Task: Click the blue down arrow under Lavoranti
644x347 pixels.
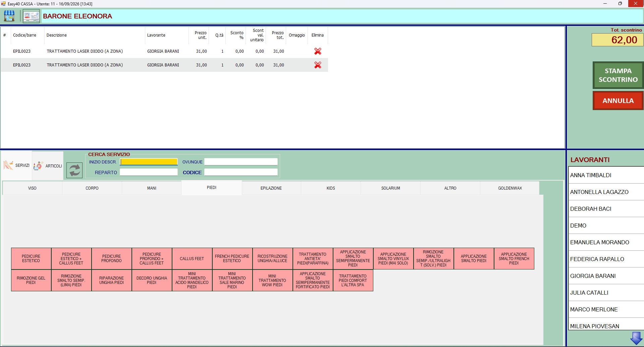Action: coord(636,338)
